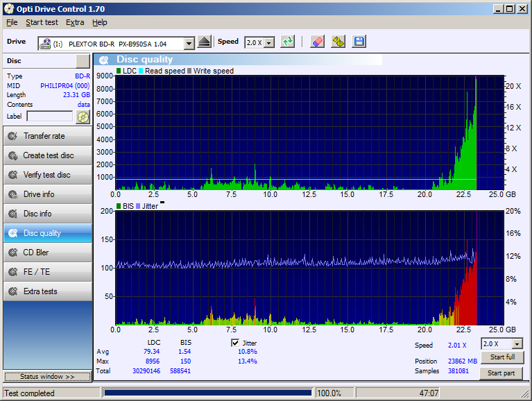This screenshot has height=401, width=532.
Task: Click the Disc info icon
Action: [x=13, y=214]
